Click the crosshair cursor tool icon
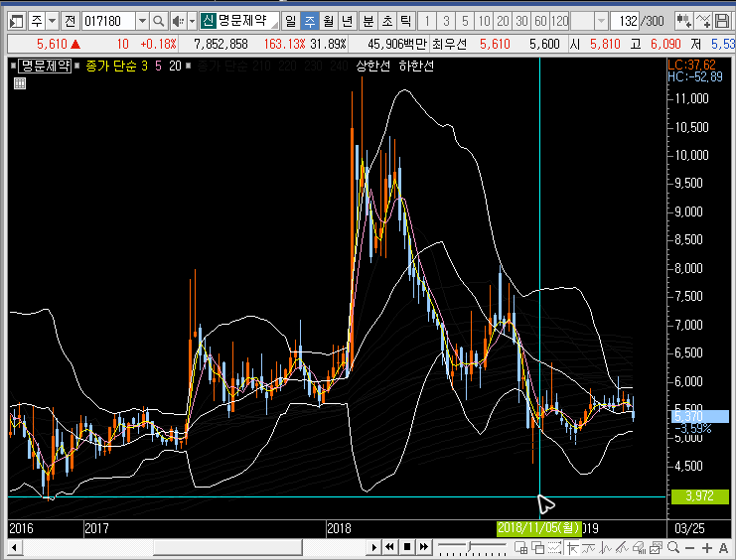The height and width of the screenshot is (560, 736). click(572, 548)
